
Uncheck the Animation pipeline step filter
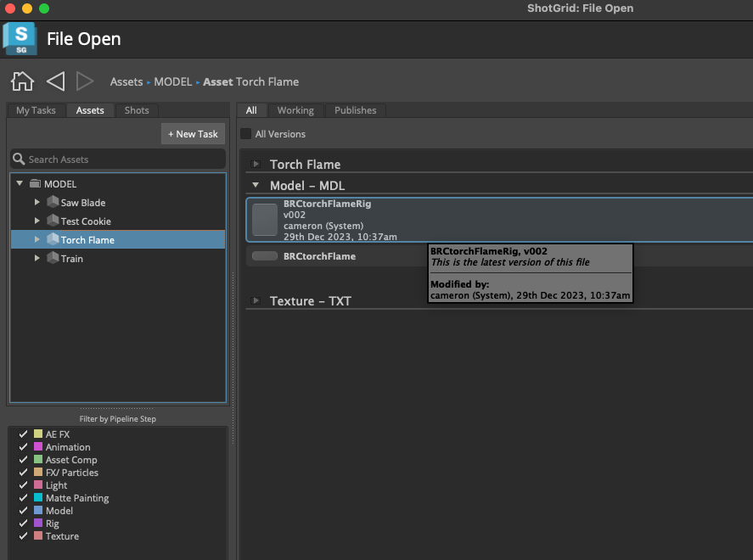[24, 447]
